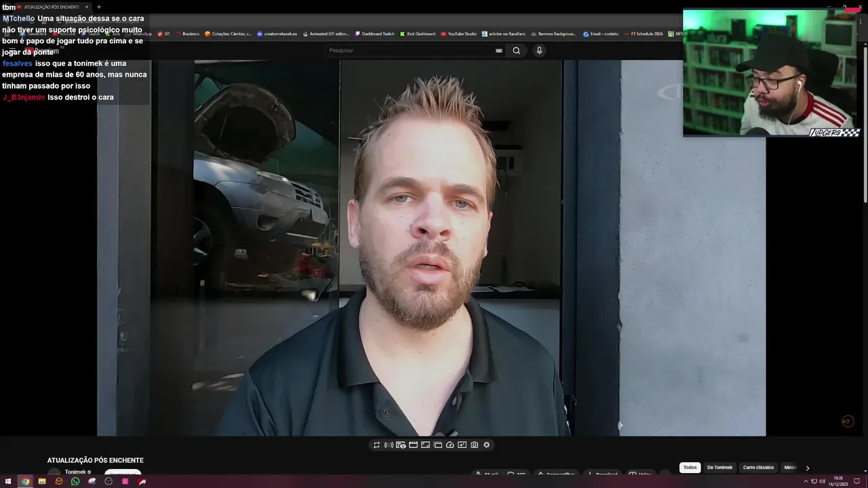Click the streamer webcam overlay
The image size is (868, 488).
(x=771, y=73)
